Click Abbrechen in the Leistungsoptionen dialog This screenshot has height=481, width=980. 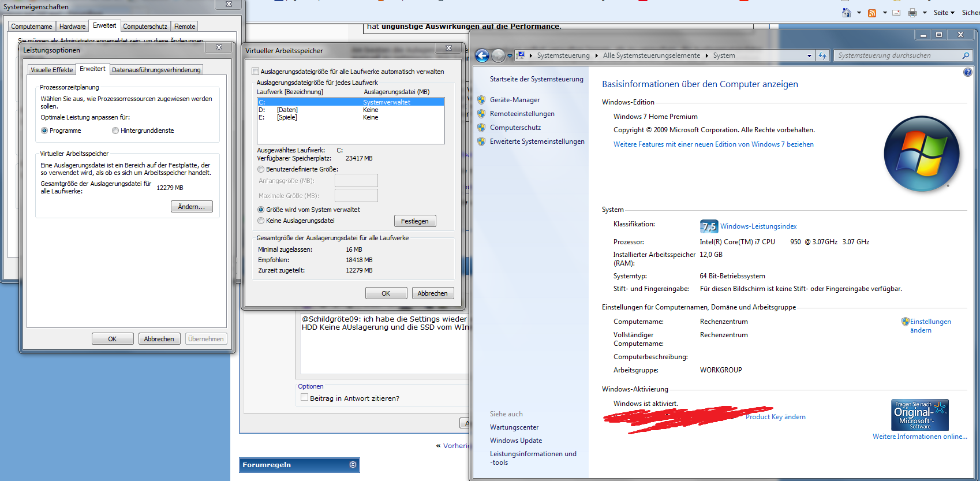pos(159,339)
